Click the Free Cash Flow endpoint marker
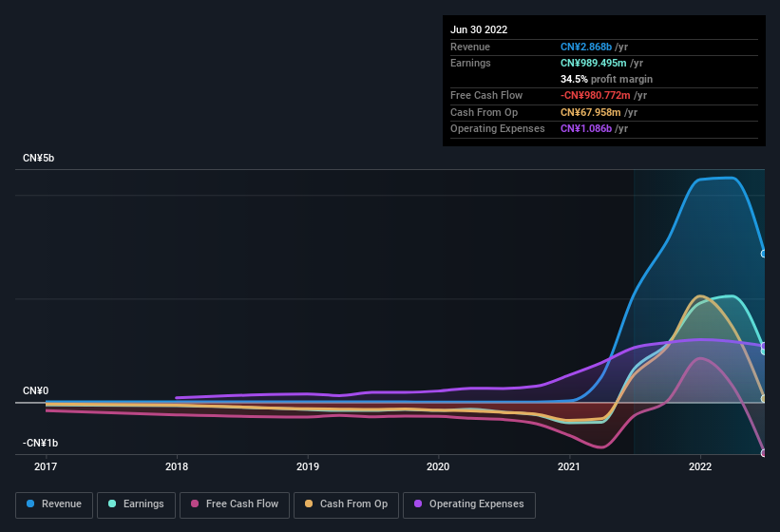 point(764,453)
